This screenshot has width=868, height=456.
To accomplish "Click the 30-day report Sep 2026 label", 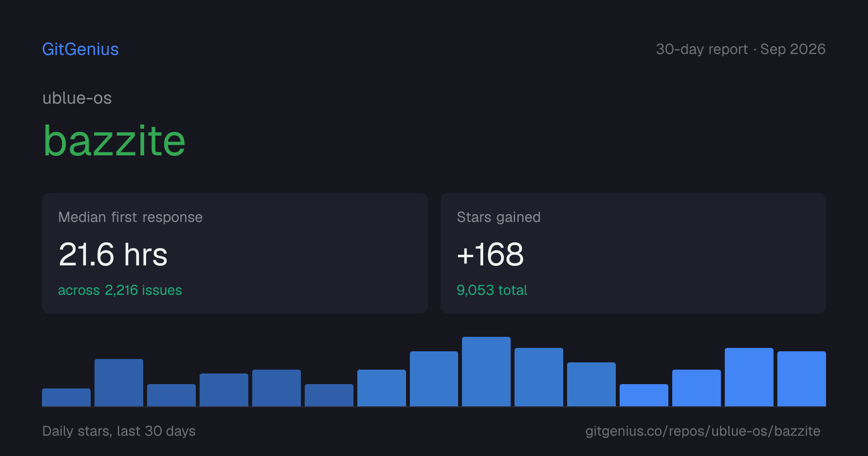I will click(741, 49).
